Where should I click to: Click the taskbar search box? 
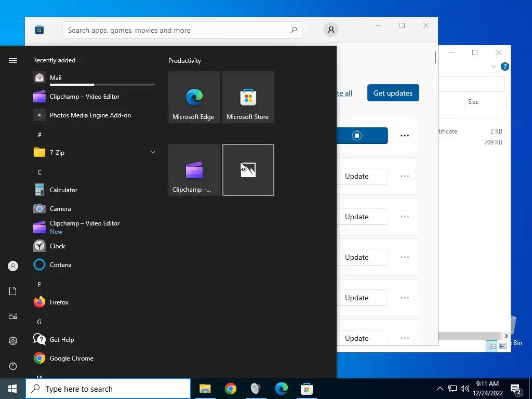(108, 389)
